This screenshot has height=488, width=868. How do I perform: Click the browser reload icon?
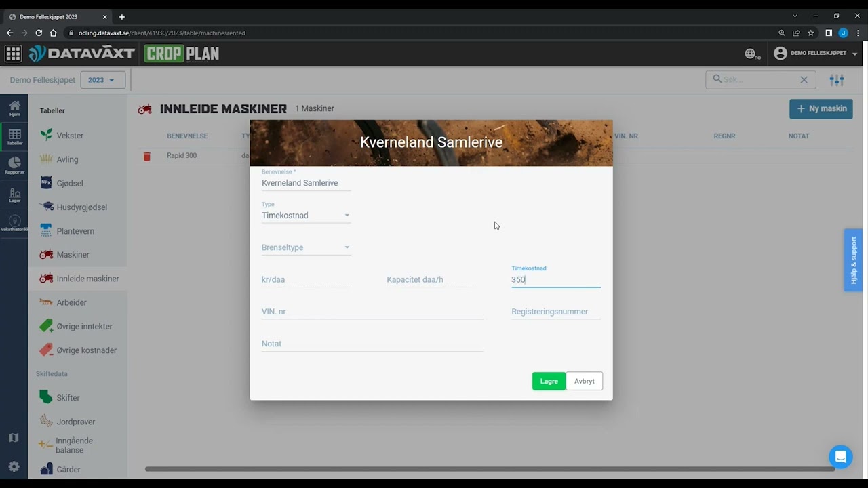click(x=39, y=33)
